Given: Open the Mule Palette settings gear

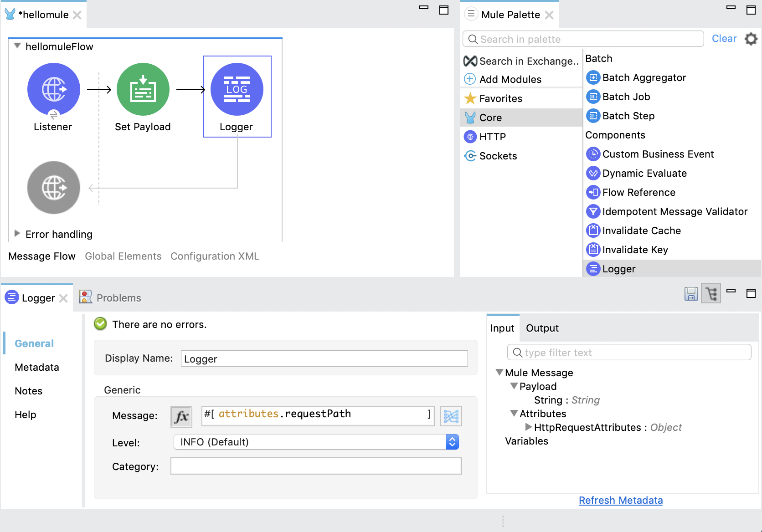Looking at the screenshot, I should (x=751, y=39).
